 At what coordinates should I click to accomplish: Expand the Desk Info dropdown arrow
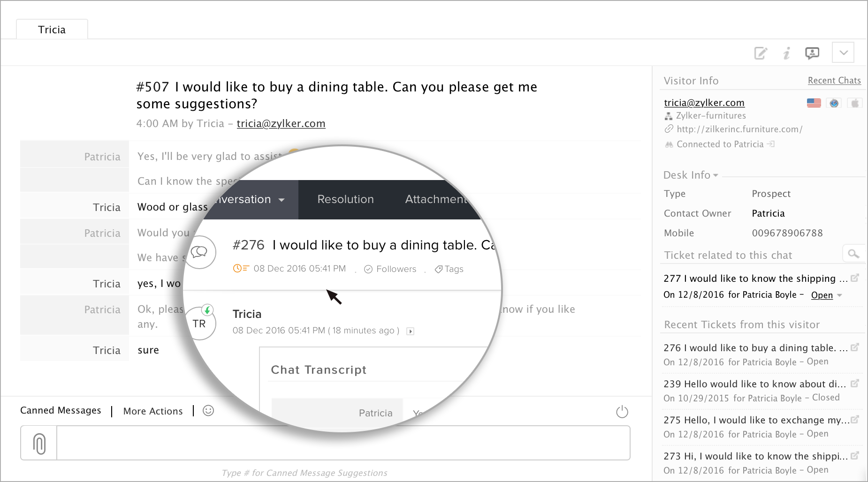click(x=716, y=175)
